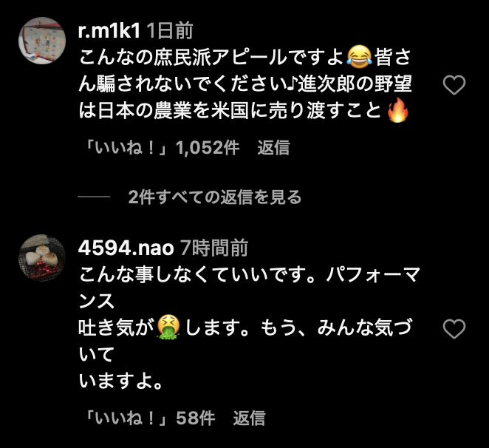Select the comment text starting こんな事しなくて

(x=249, y=327)
